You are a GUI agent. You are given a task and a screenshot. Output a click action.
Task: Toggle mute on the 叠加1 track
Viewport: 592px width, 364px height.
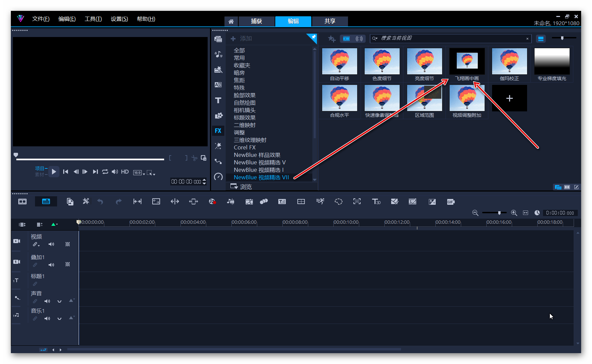51,265
